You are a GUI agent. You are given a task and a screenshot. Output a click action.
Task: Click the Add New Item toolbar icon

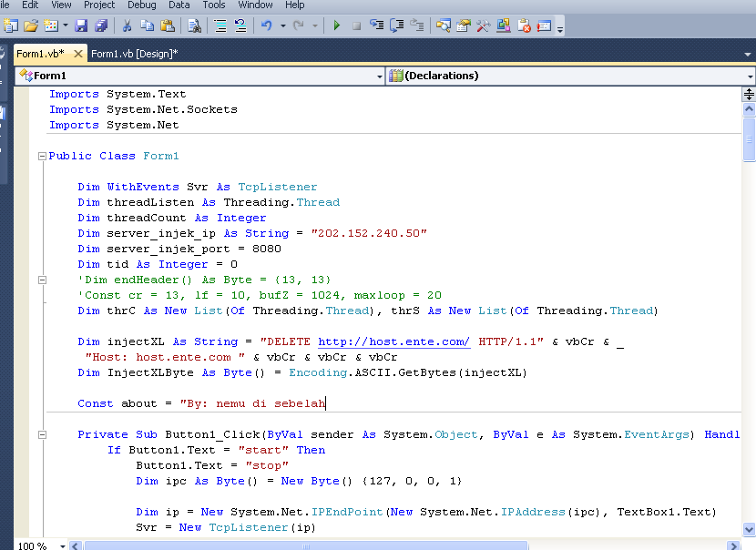51,25
